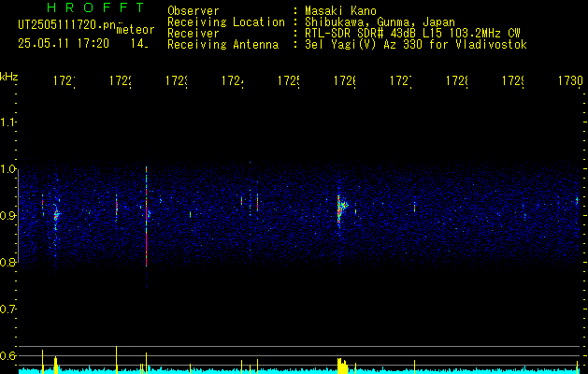Viewport: 588px width, 374px height.
Task: Click the 1.0 frequency axis label
Action: [8, 169]
